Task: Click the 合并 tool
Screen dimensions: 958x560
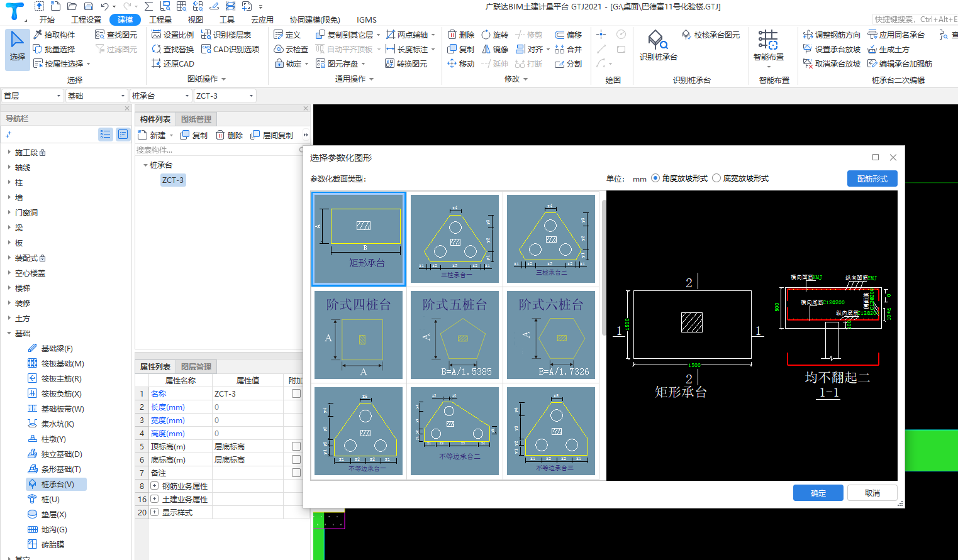Action: (x=569, y=49)
